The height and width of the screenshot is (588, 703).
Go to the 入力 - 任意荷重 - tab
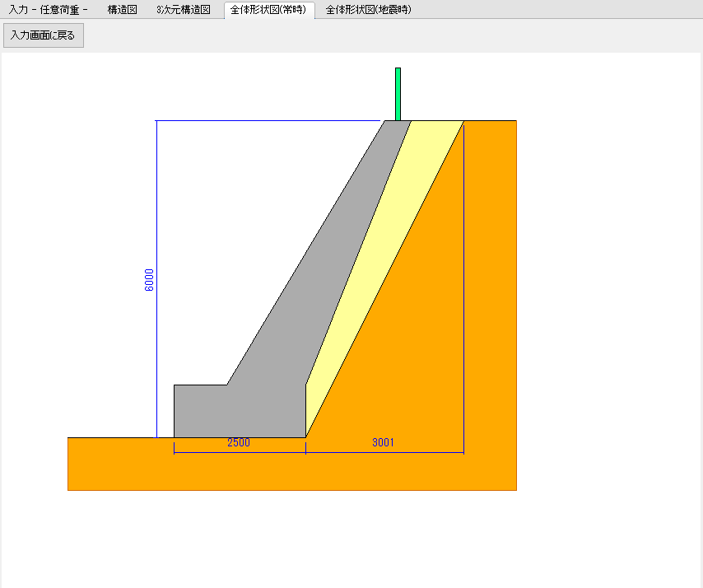tap(48, 10)
